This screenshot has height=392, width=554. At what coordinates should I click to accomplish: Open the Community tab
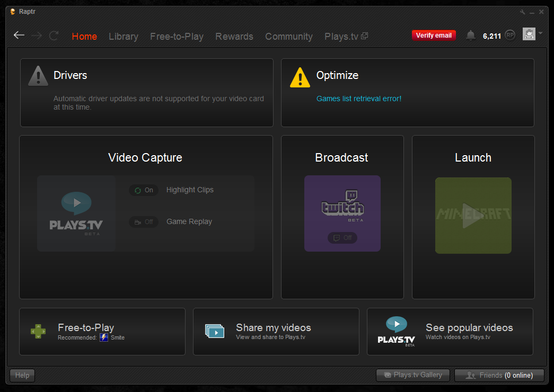point(289,37)
